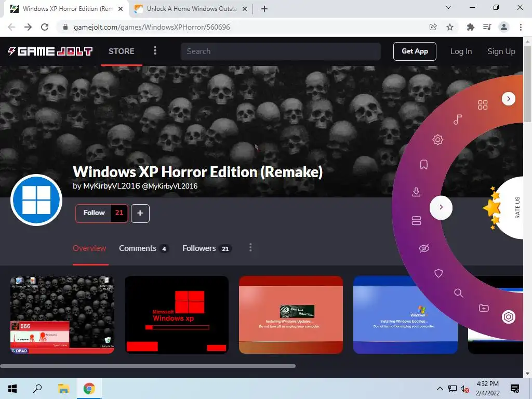Open the skull desktop 666 screenshot
Image resolution: width=532 pixels, height=399 pixels.
click(62, 315)
